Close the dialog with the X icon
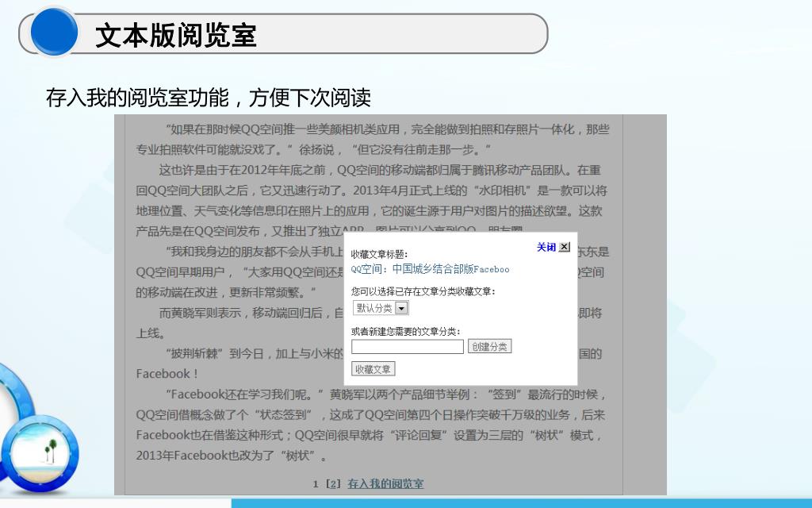This screenshot has width=812, height=508. click(x=565, y=248)
